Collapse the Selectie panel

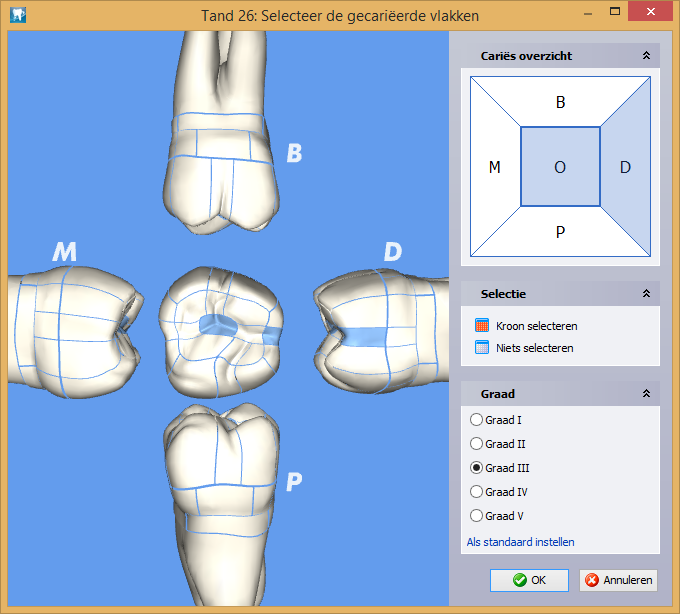click(x=646, y=294)
